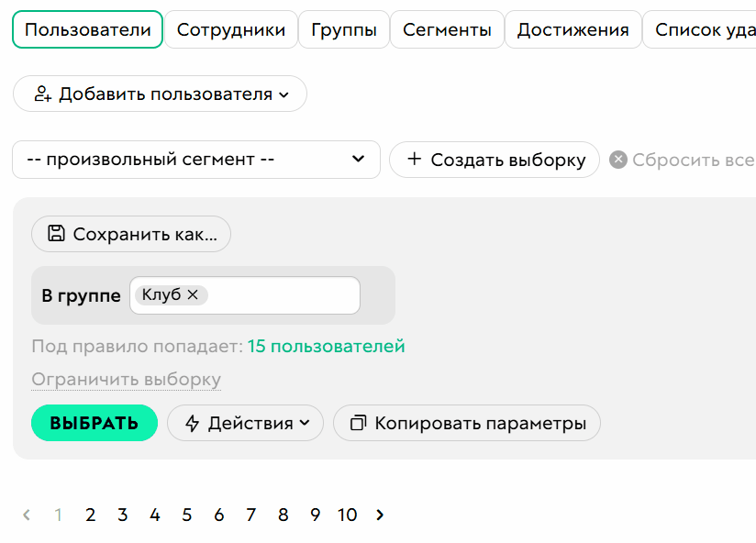Viewport: 756px width, 543px height.
Task: Click the previous page arrow icon
Action: click(x=27, y=515)
